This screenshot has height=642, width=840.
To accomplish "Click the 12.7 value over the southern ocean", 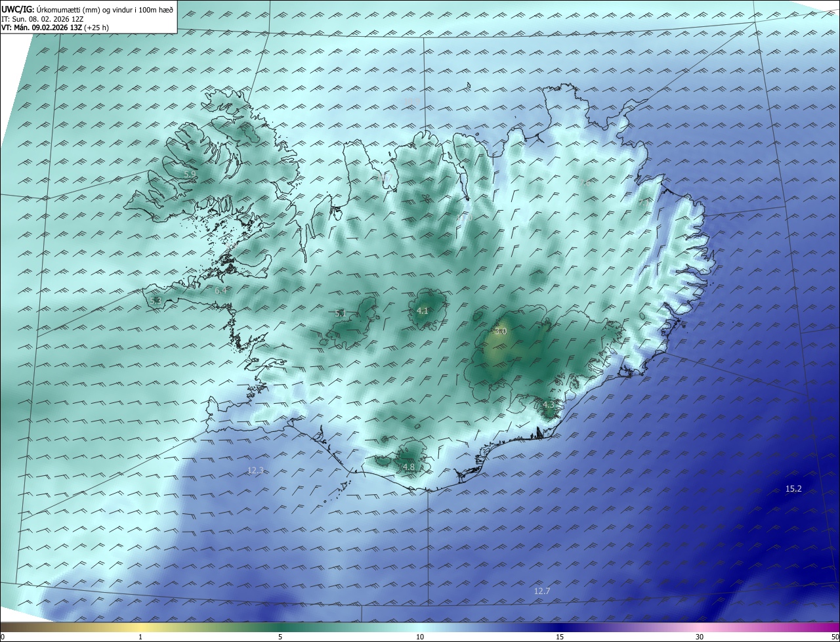I will click(x=542, y=591).
